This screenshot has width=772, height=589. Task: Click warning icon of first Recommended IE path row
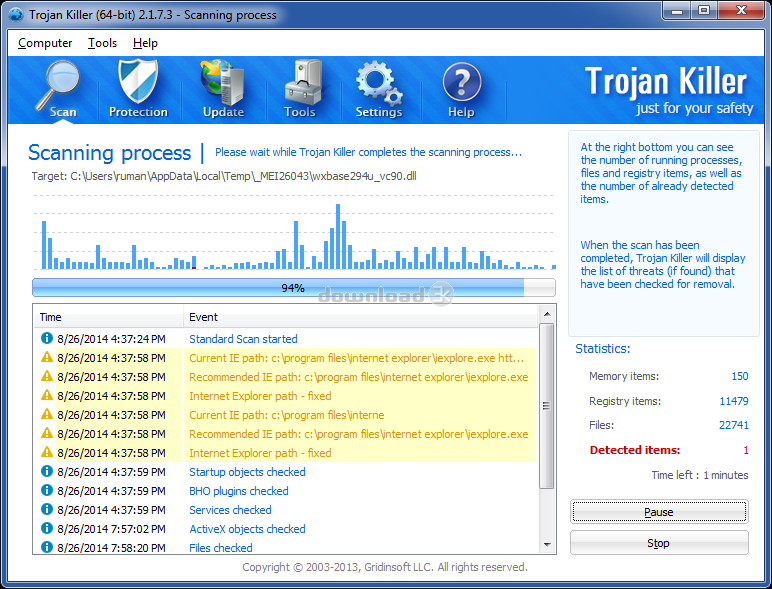point(47,376)
